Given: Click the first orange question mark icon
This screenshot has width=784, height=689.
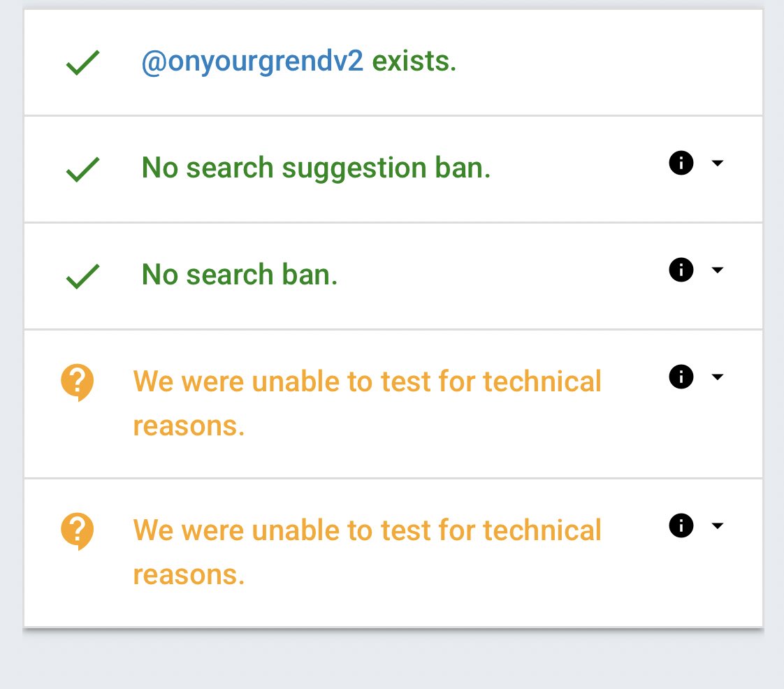Looking at the screenshot, I should [77, 383].
